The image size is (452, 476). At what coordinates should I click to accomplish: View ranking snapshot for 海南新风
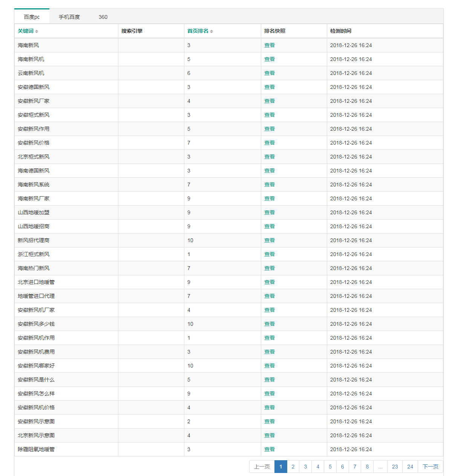pyautogui.click(x=269, y=45)
